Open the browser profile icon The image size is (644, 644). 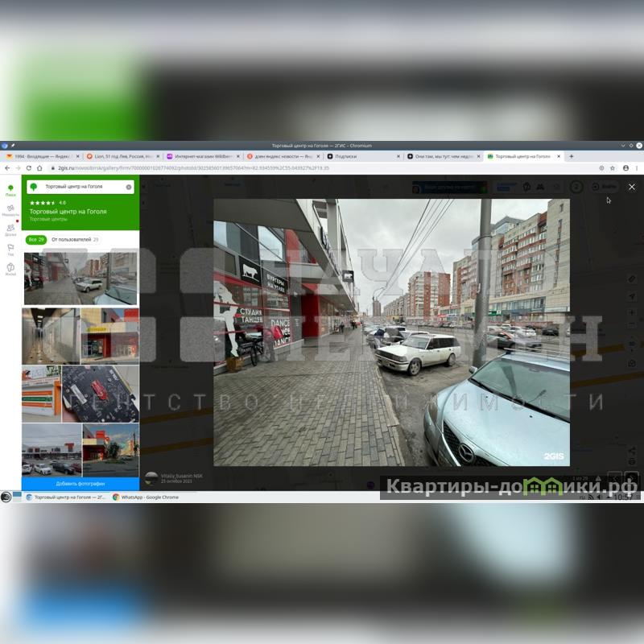[x=624, y=168]
